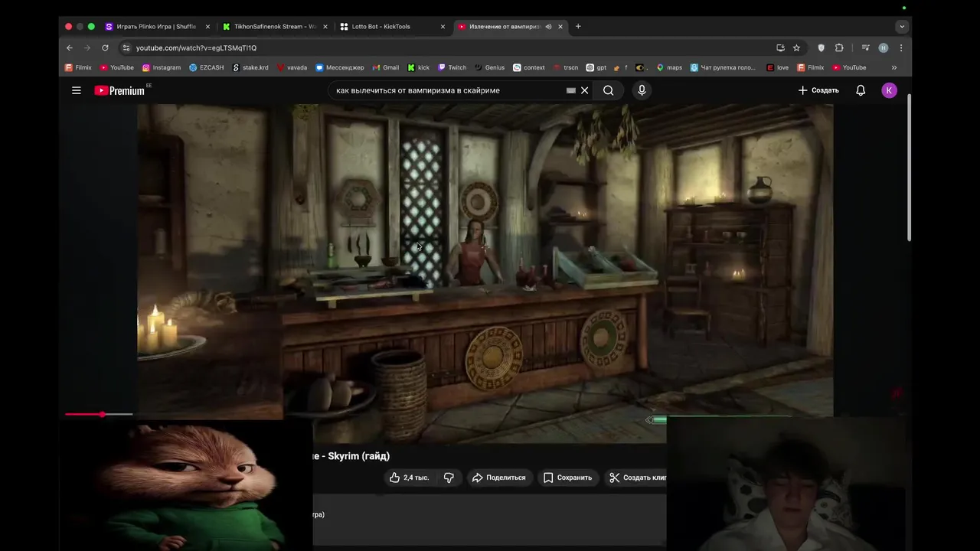The width and height of the screenshot is (980, 551).
Task: Open the maps bookmark
Action: (x=669, y=67)
